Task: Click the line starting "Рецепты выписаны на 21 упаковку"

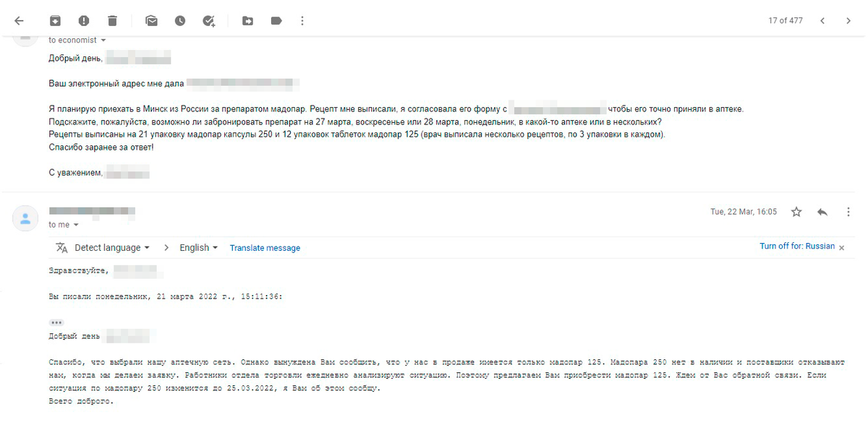Action: point(357,135)
